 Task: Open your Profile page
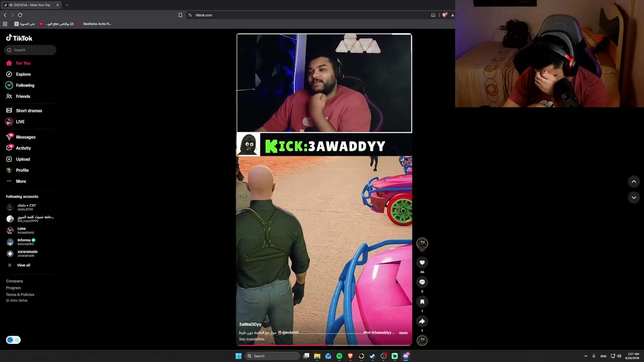[x=18, y=170]
